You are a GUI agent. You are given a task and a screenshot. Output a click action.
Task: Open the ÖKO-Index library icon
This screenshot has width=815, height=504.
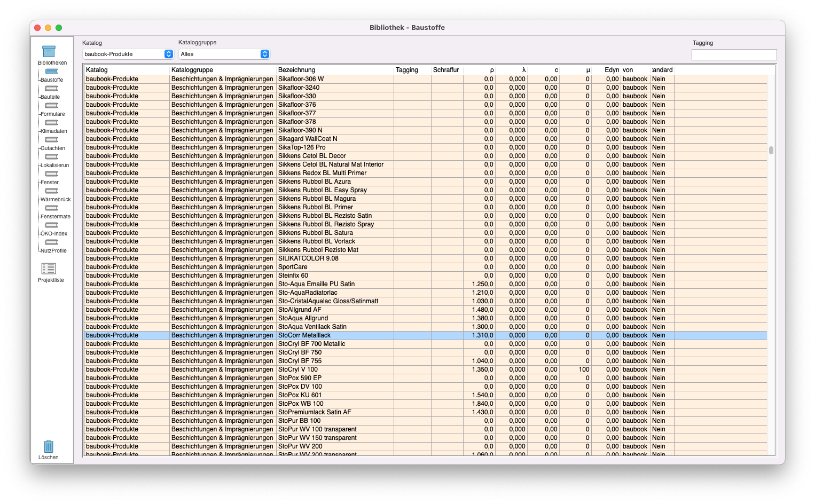[51, 225]
